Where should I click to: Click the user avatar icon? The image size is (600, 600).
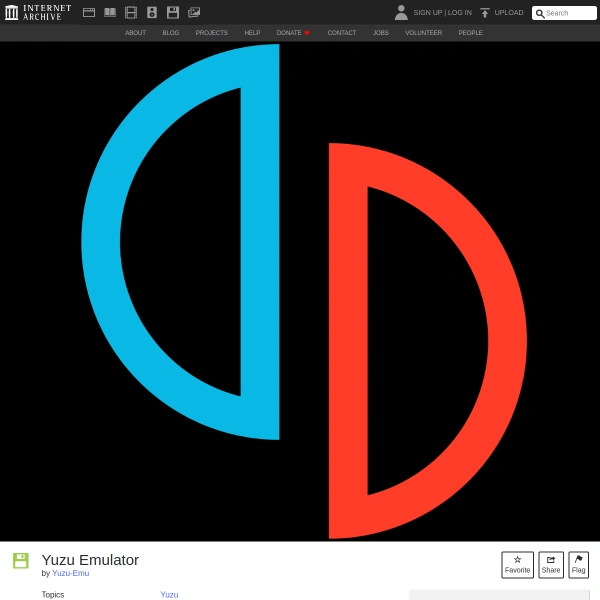(401, 12)
